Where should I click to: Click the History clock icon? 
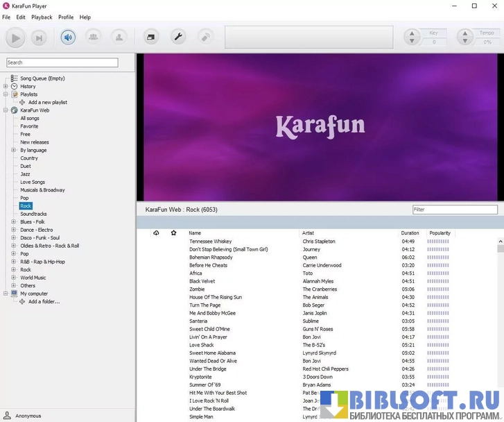tap(15, 87)
